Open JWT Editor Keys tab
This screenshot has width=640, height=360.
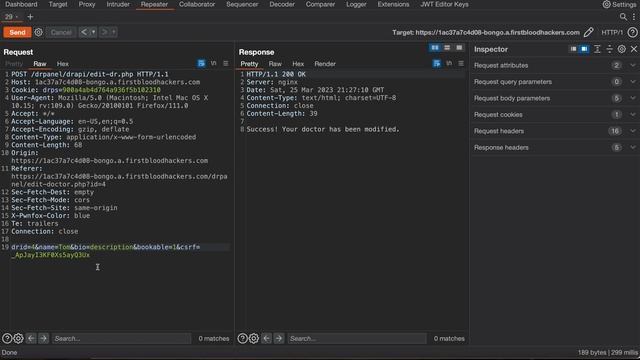[444, 4]
